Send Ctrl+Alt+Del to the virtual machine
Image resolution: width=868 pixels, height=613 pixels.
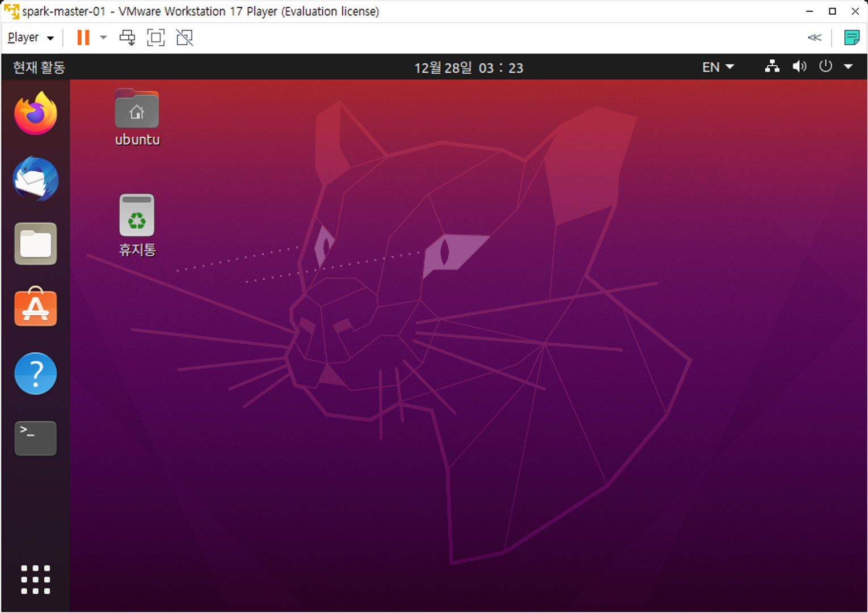[x=127, y=37]
